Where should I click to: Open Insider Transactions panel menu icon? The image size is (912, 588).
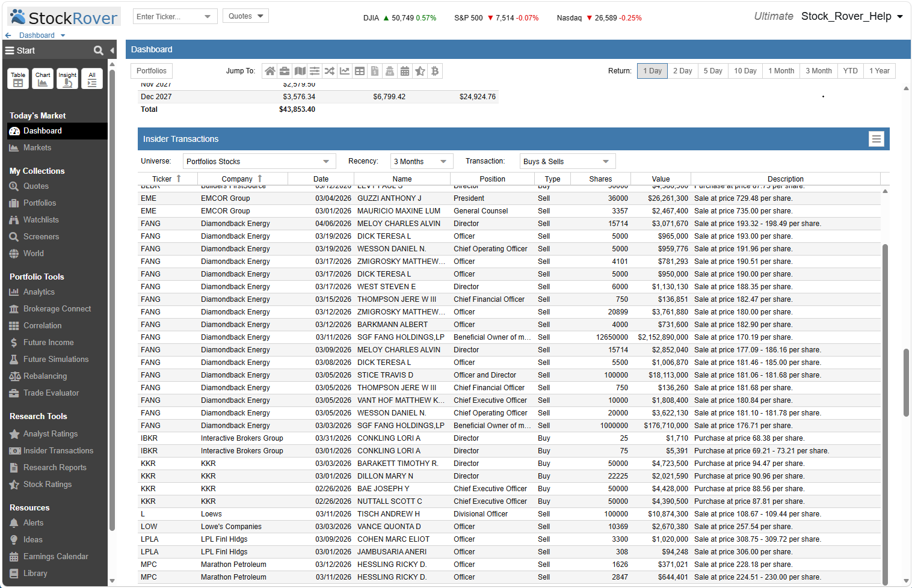[877, 139]
